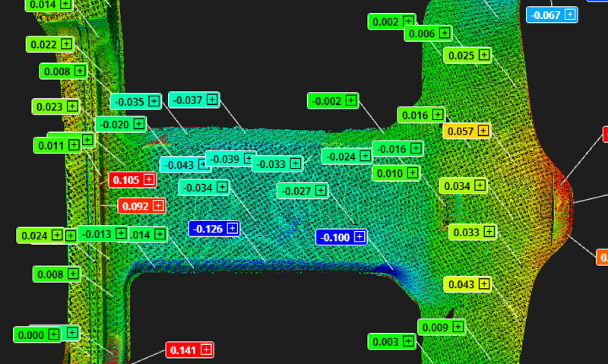608x364 pixels.
Task: Select the -0.043 deviation value label
Action: click(185, 165)
